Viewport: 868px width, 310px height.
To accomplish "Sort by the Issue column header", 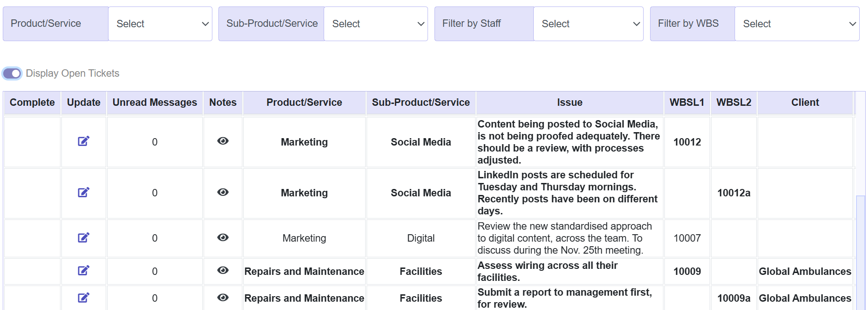I will tap(569, 103).
